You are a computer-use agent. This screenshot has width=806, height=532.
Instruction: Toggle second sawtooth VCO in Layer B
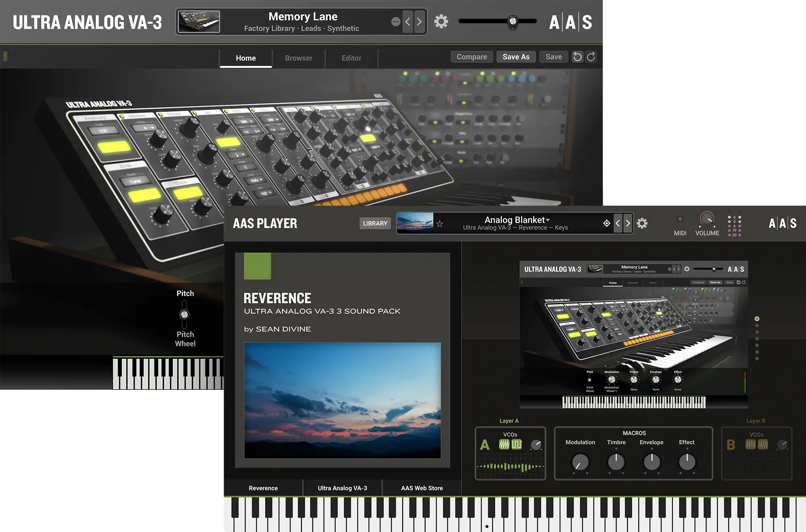click(x=763, y=445)
